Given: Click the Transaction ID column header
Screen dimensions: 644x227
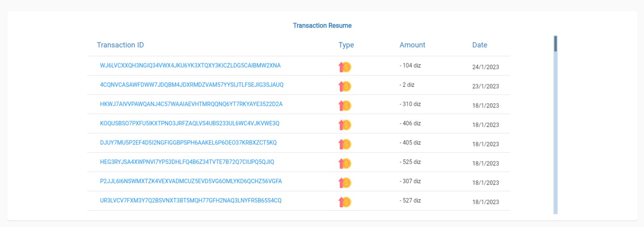Looking at the screenshot, I should tap(120, 45).
